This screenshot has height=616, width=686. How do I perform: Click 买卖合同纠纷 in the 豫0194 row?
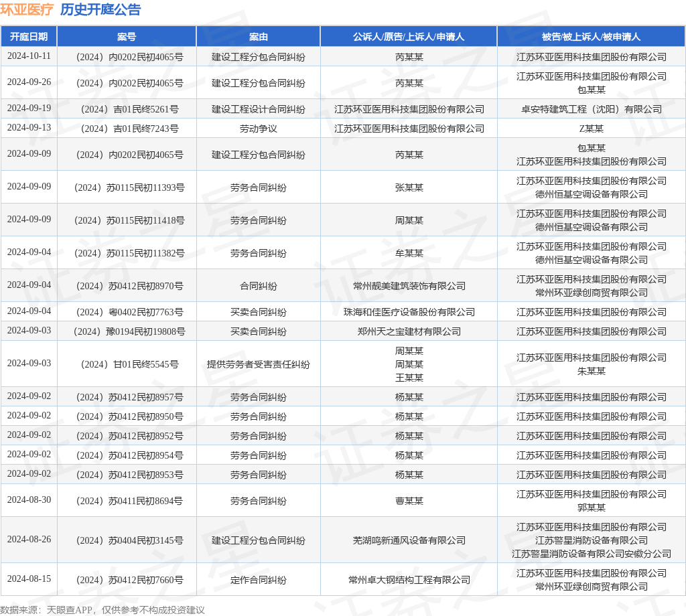tap(258, 331)
